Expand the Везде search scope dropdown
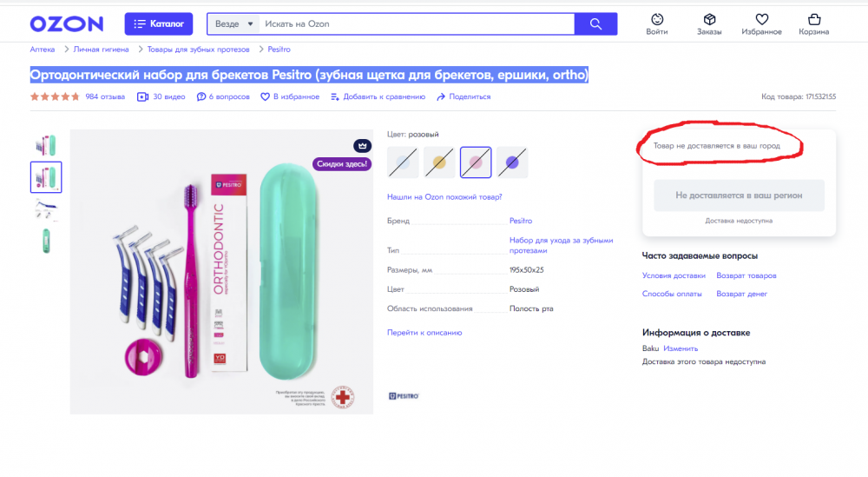868x477 pixels. point(234,23)
